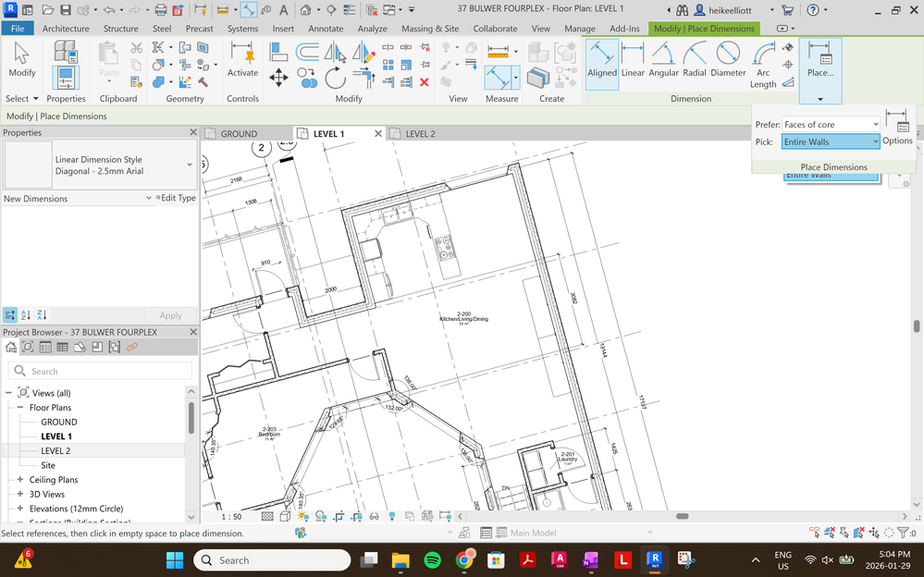Image resolution: width=924 pixels, height=577 pixels.
Task: Open the dimension type selector dropdown
Action: click(190, 165)
